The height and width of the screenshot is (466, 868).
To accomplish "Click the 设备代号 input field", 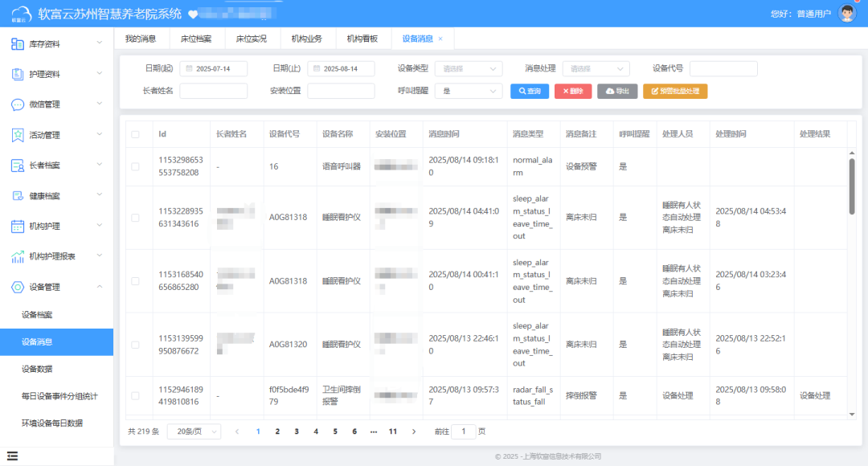I will click(x=723, y=69).
